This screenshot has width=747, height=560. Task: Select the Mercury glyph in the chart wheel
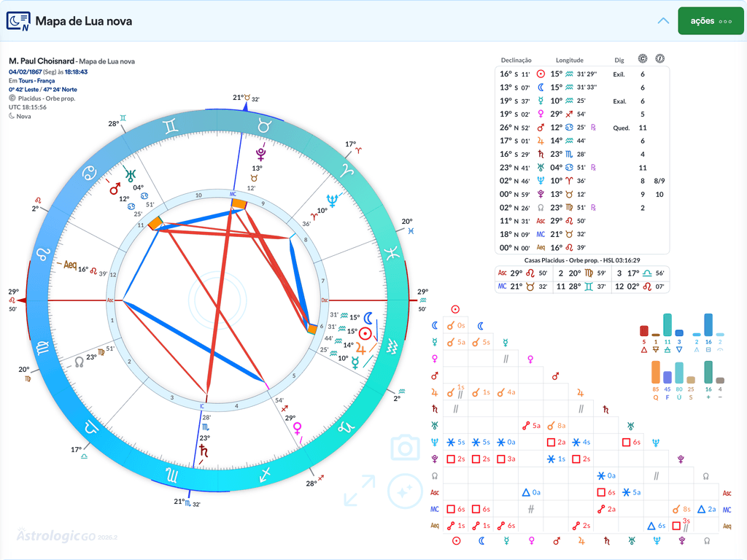click(355, 364)
